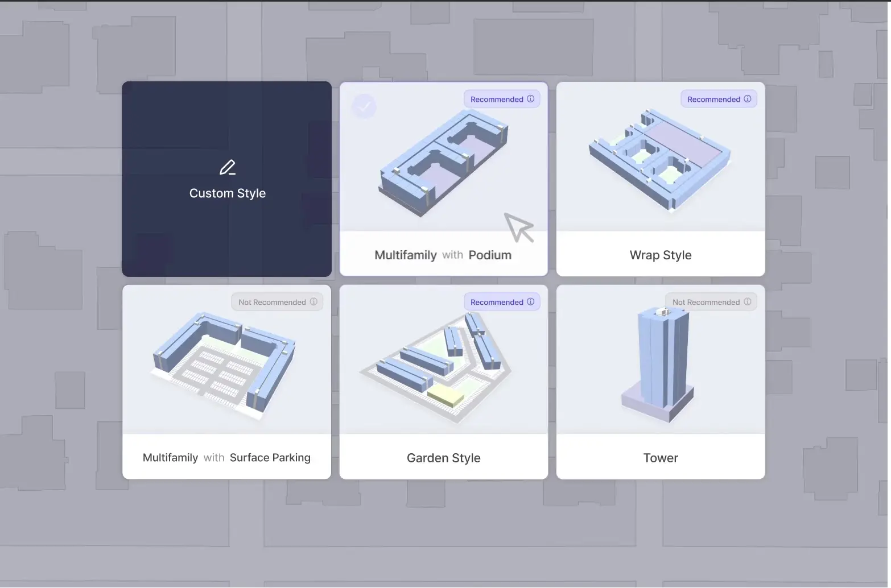Screen dimensions: 891x588
Task: Click the info icon on Wrap Style badge
Action: coord(747,99)
